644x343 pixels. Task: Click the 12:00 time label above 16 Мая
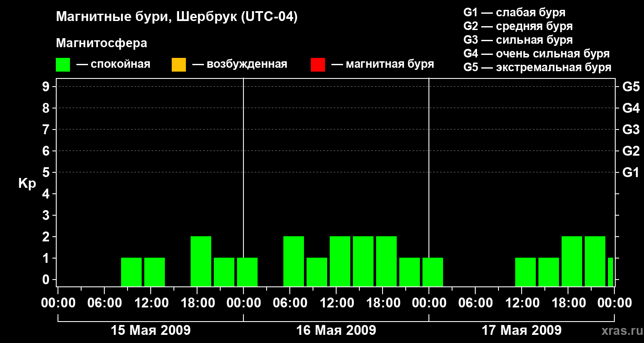[336, 303]
